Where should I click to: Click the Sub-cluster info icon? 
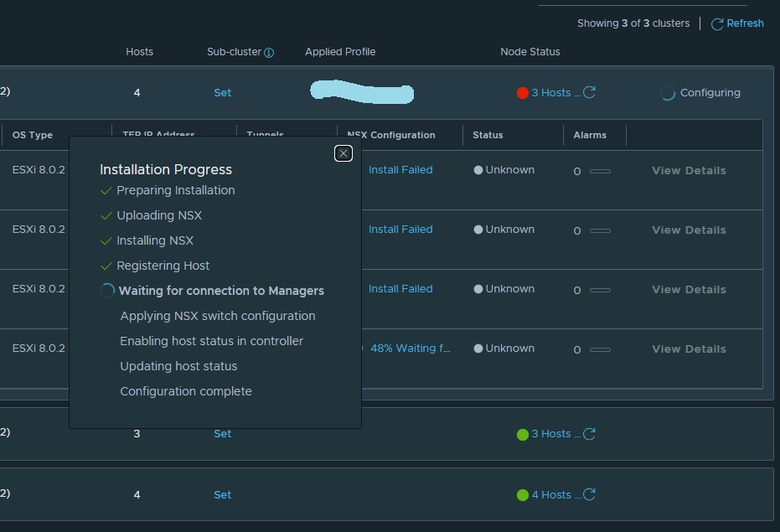[269, 53]
